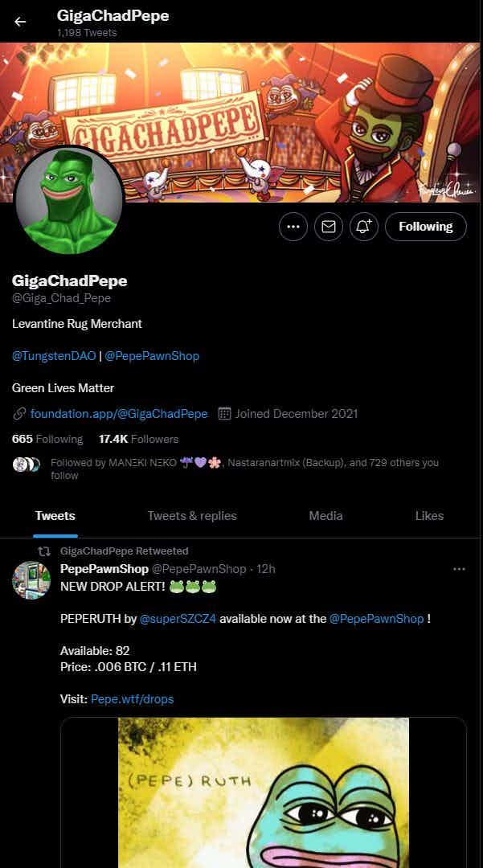Open the Media tab
The height and width of the screenshot is (868, 483).
325,516
